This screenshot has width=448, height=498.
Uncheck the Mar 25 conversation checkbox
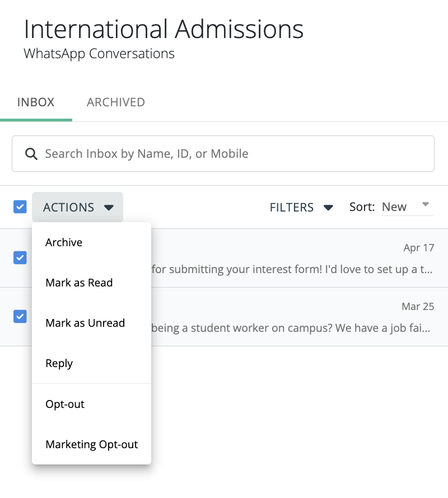(x=20, y=316)
